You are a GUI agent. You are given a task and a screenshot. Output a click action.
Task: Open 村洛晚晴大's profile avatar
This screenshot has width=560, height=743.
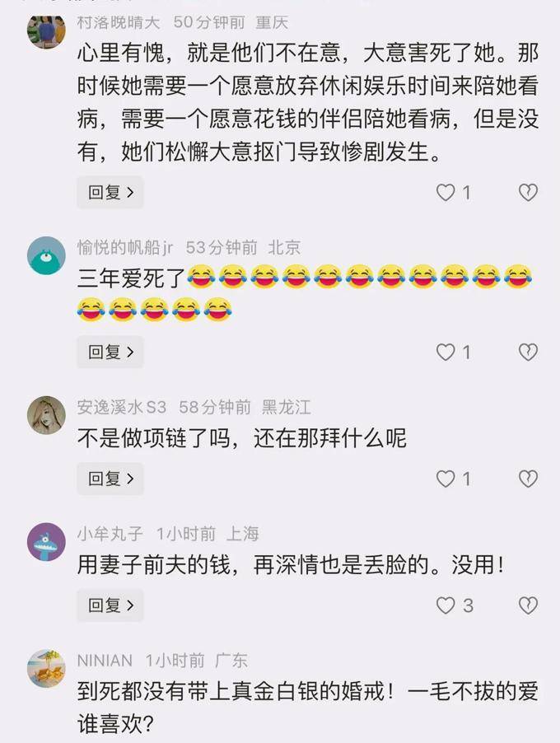(46, 30)
